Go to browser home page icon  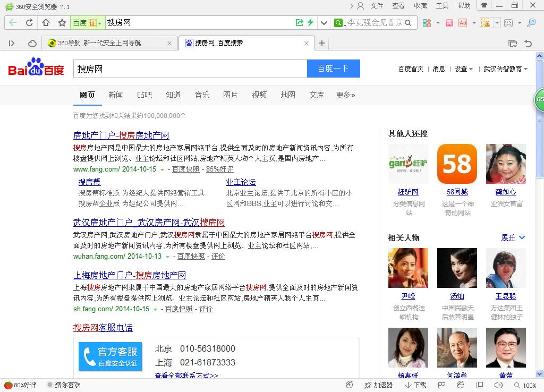(46, 23)
